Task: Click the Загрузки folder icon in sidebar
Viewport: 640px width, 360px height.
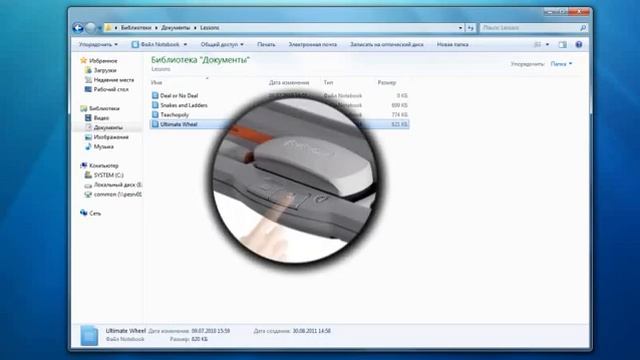Action: click(x=88, y=70)
